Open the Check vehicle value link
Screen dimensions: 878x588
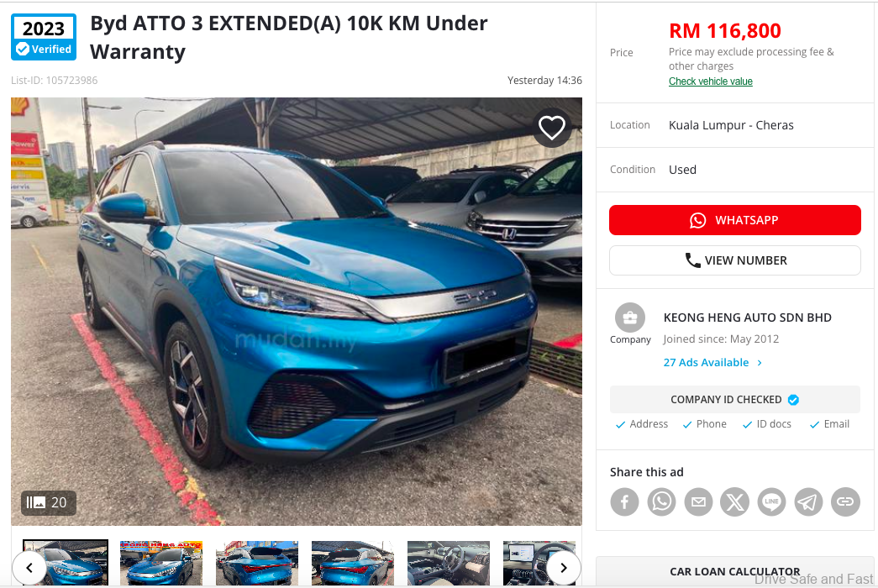710,81
